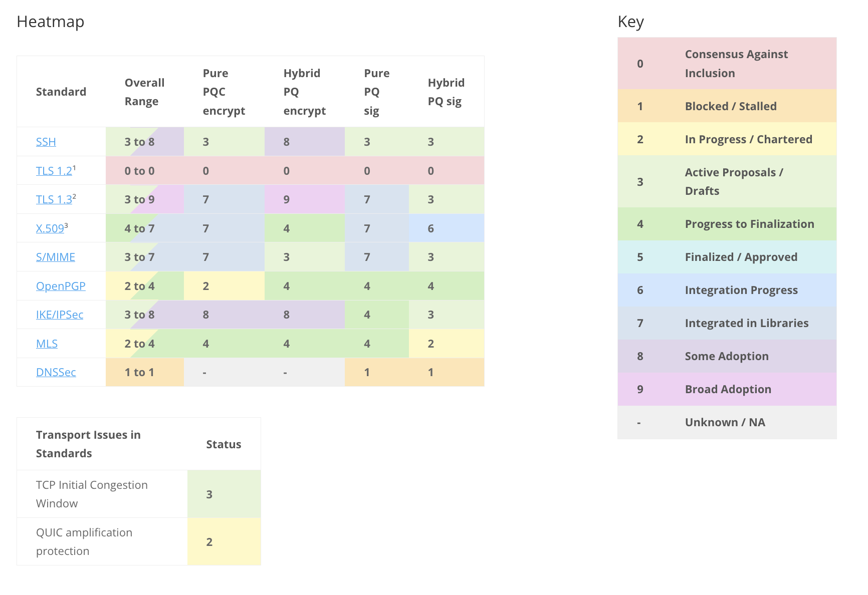Open the S/MIME link
The image size is (868, 595).
pyautogui.click(x=55, y=257)
